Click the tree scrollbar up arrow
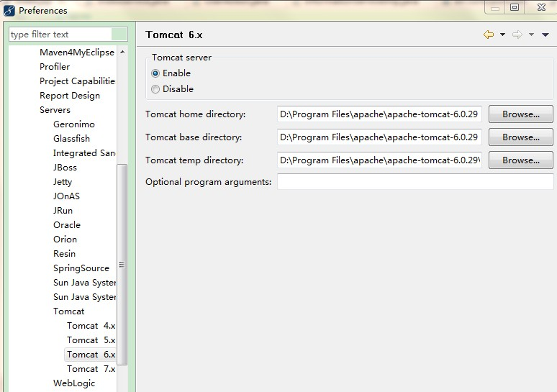Viewport: 557px width, 392px height. tap(122, 52)
